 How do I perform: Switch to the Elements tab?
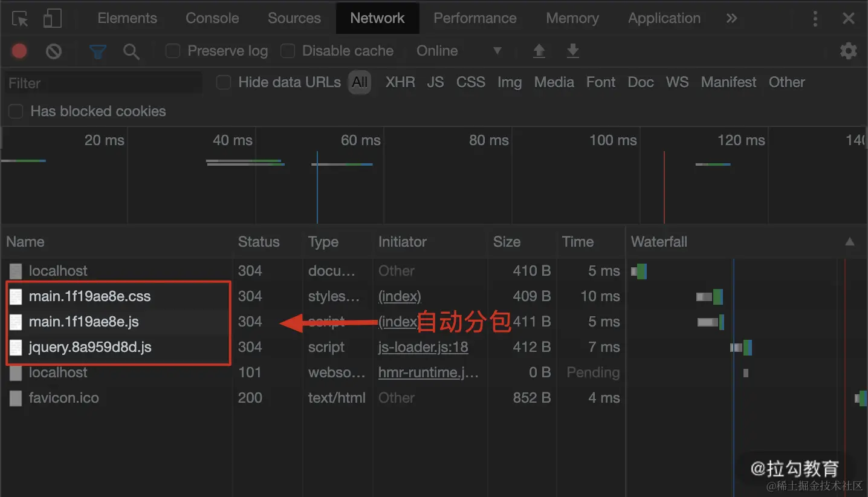tap(127, 18)
